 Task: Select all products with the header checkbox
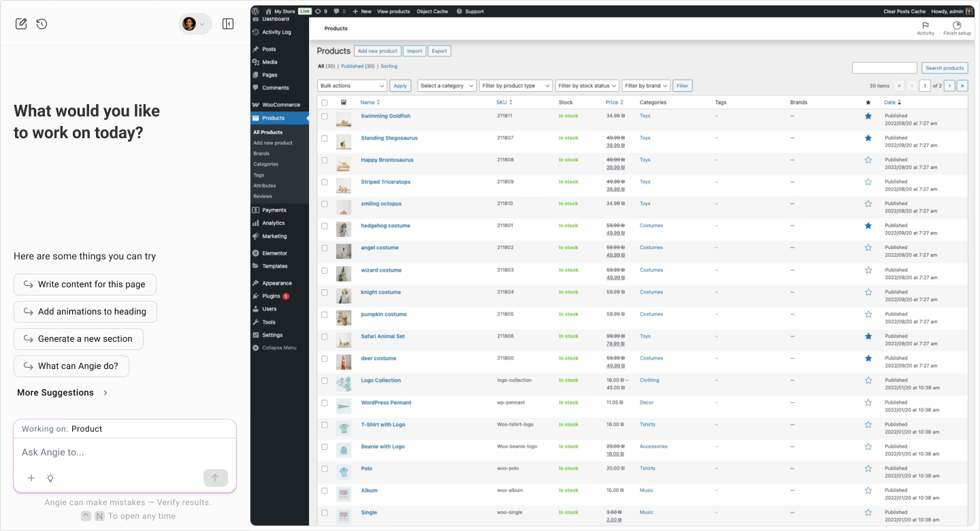[x=325, y=101]
